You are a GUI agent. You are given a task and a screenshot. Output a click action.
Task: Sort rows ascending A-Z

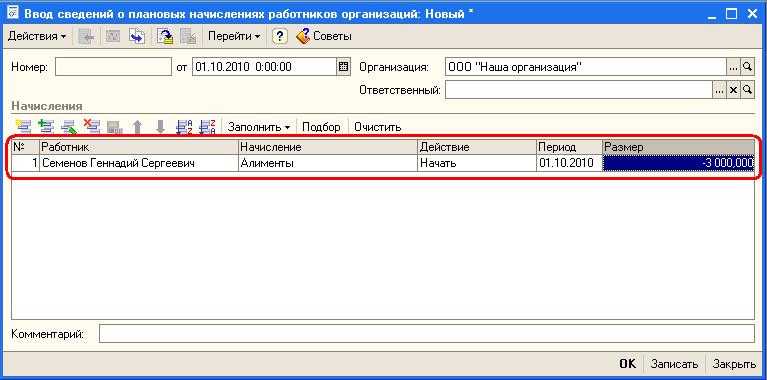[x=184, y=127]
